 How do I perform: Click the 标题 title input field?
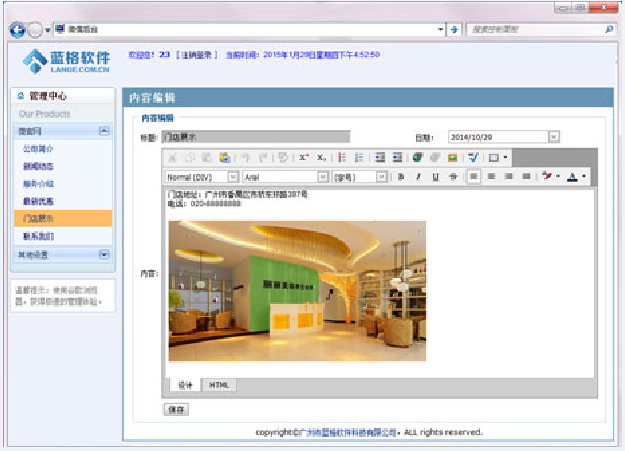pos(255,137)
